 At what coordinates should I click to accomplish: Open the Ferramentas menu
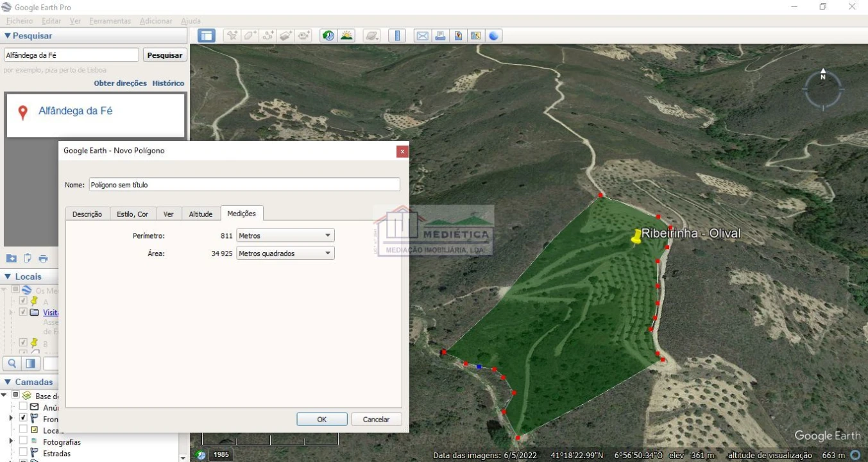(x=110, y=21)
